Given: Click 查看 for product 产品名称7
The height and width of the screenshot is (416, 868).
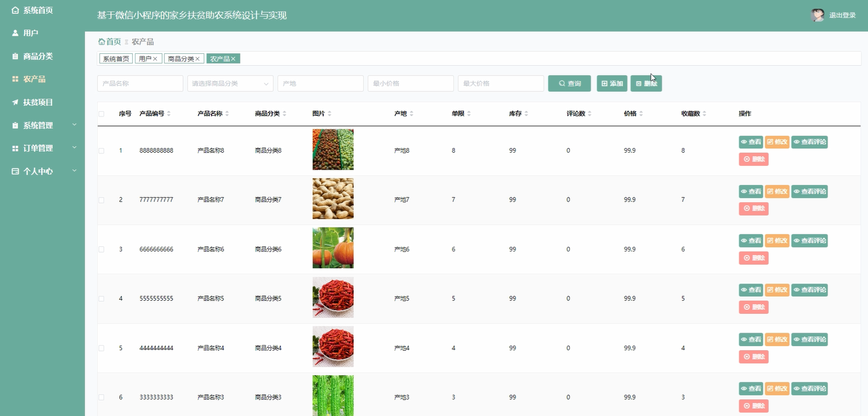Looking at the screenshot, I should (751, 191).
